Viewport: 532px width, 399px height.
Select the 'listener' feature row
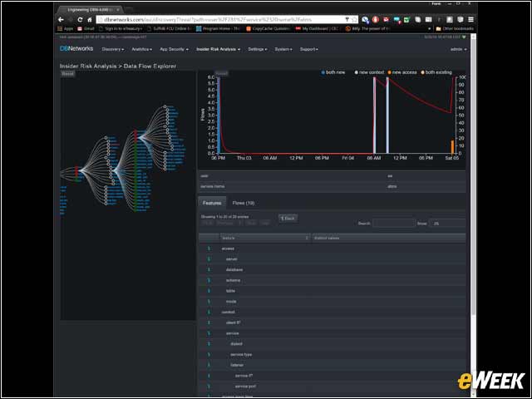tap(332, 365)
